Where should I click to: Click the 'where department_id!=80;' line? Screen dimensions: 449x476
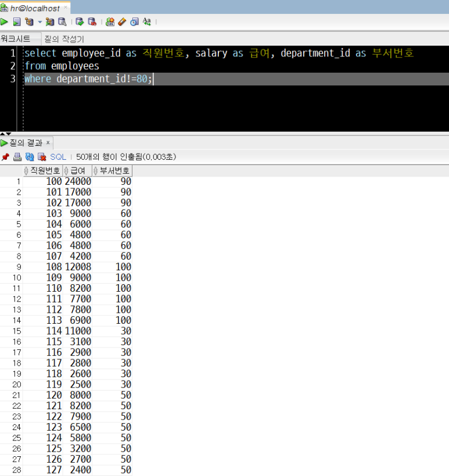(x=88, y=79)
